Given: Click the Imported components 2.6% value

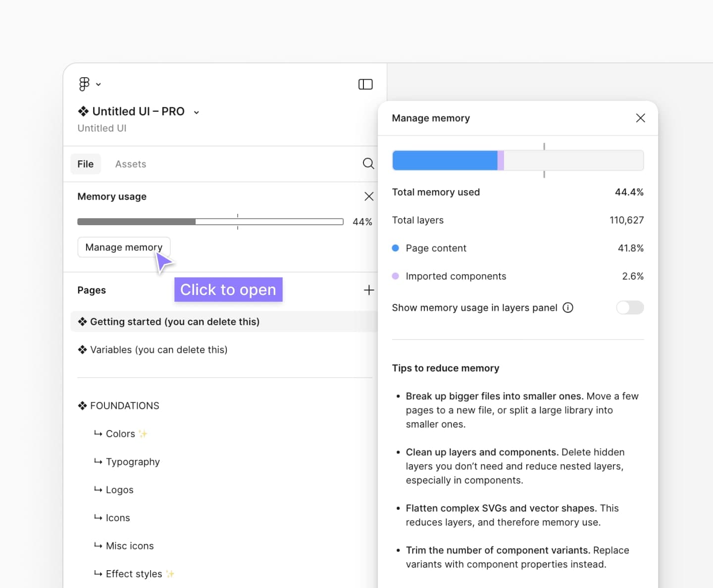Looking at the screenshot, I should pos(633,276).
